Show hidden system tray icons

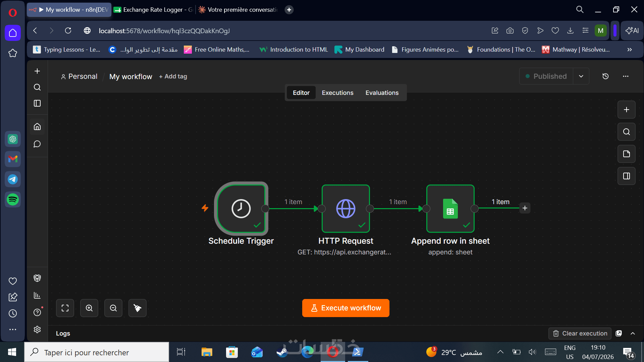coord(500,352)
